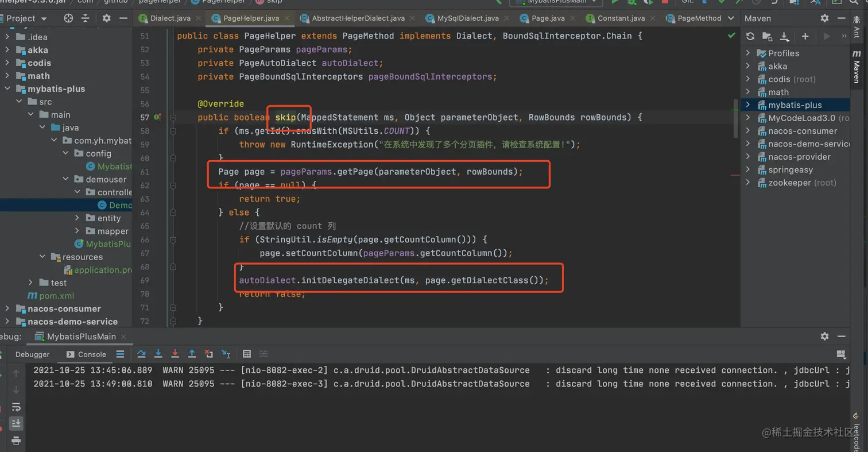Screen dimensions: 868x452
Task: Expand nacos-consumer in the Maven panel
Action: [x=748, y=131]
